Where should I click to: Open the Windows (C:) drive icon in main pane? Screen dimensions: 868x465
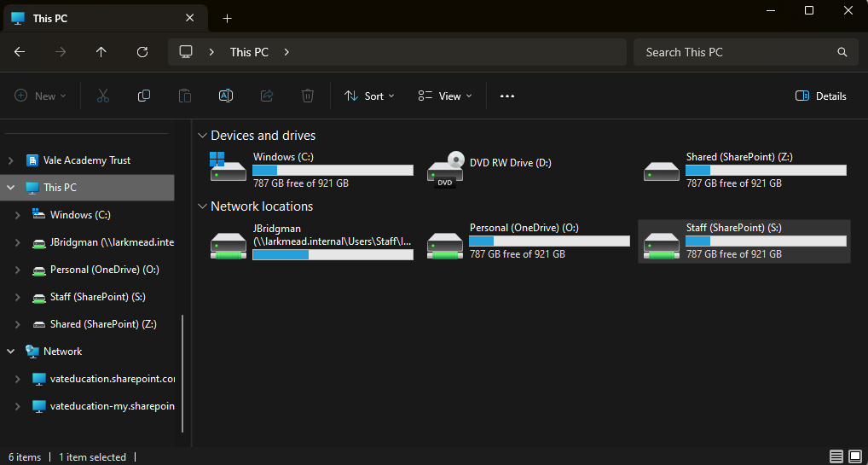pyautogui.click(x=228, y=167)
